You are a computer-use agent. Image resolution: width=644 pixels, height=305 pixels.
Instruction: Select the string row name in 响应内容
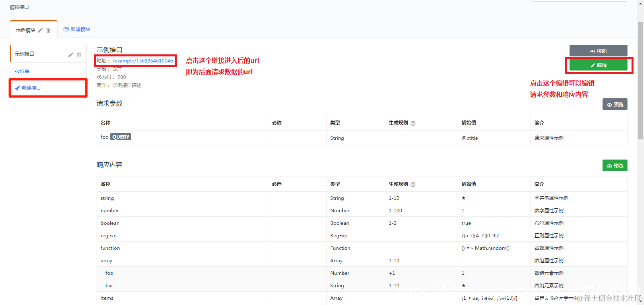pos(107,198)
